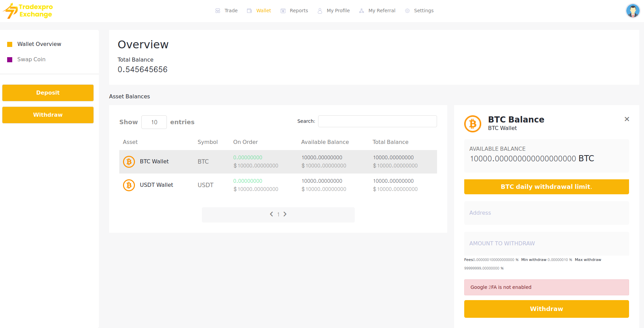Click the Tradexpro Exchange logo
644x328 pixels.
click(28, 11)
